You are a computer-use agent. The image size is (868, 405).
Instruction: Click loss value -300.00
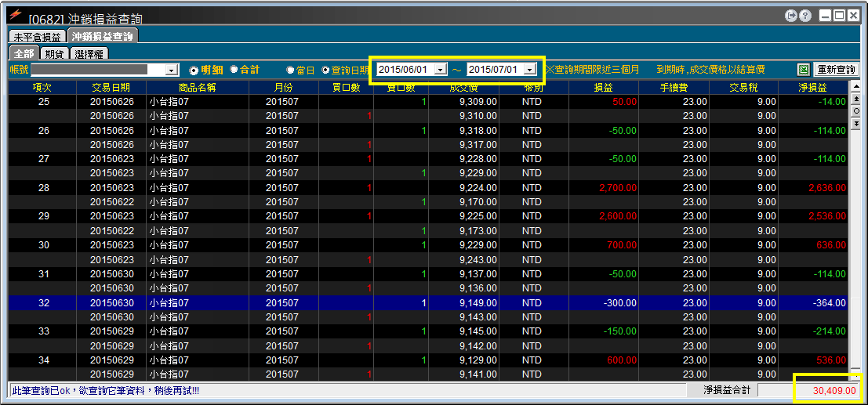[620, 302]
